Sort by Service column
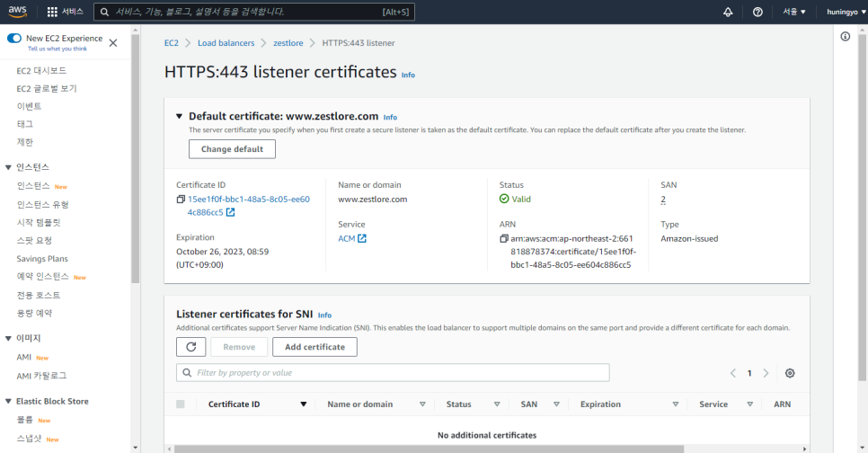This screenshot has height=453, width=868. [750, 404]
